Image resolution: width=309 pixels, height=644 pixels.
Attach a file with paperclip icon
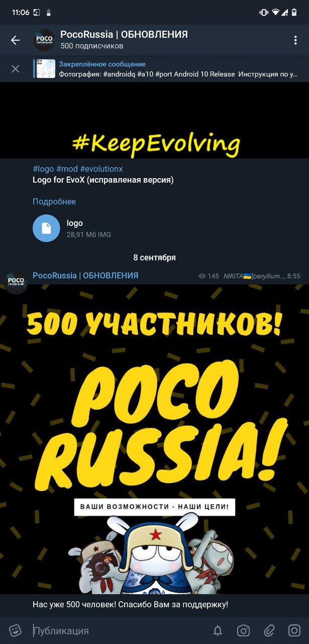coord(269,630)
